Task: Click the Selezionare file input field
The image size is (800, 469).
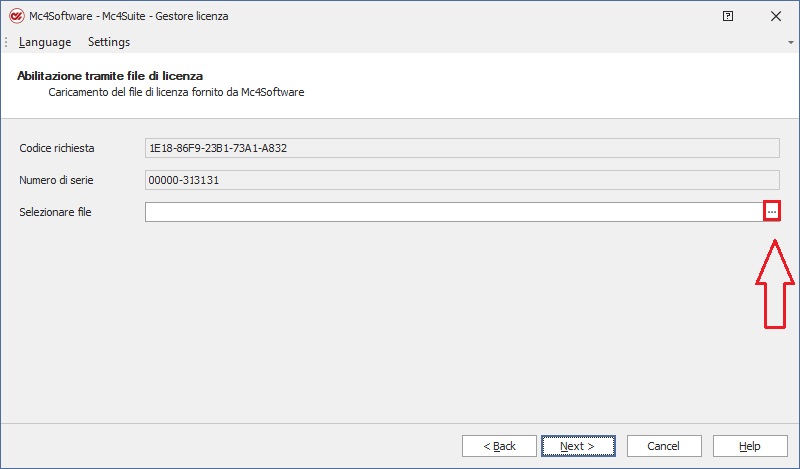Action: coord(454,212)
